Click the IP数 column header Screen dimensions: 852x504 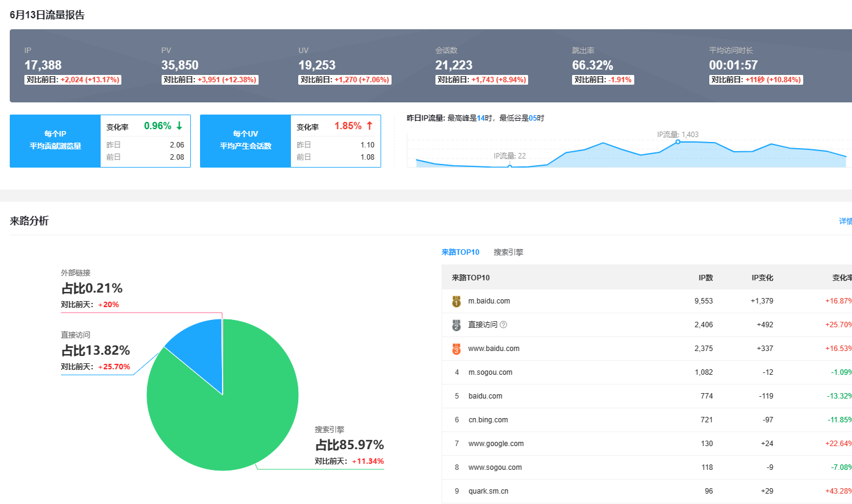(x=706, y=278)
